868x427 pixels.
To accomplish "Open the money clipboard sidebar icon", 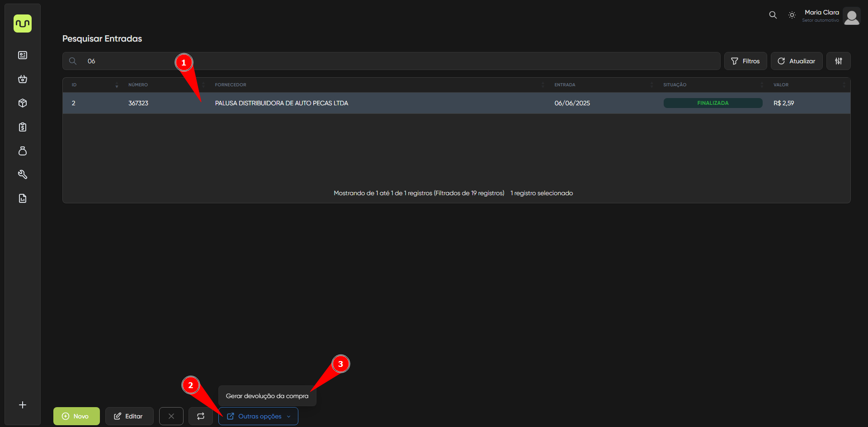I will tap(23, 127).
